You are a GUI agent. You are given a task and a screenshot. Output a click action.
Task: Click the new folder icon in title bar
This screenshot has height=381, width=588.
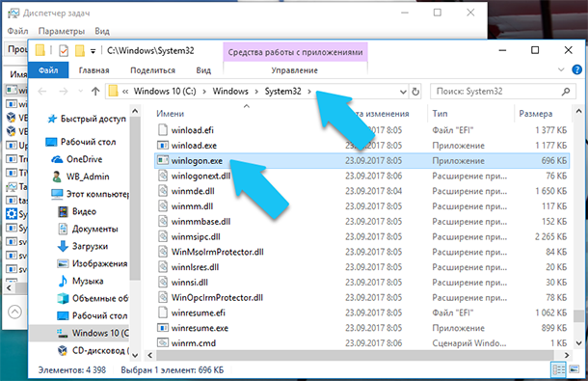pyautogui.click(x=79, y=50)
